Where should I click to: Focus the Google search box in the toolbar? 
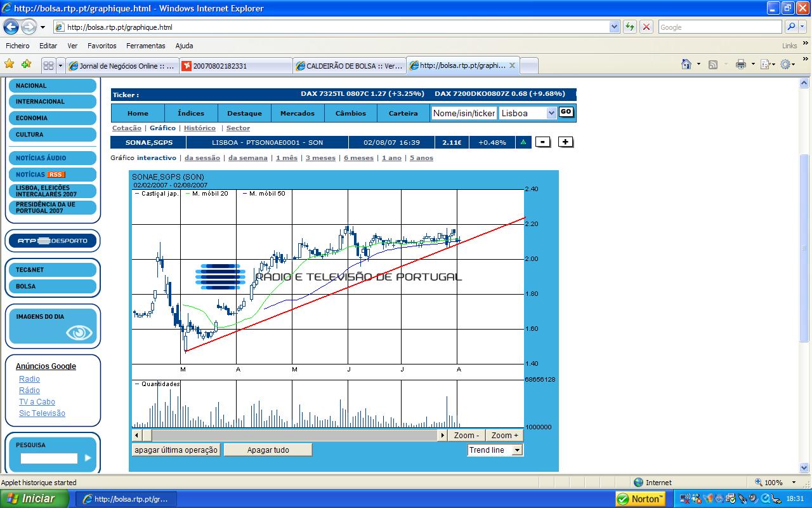coord(721,27)
